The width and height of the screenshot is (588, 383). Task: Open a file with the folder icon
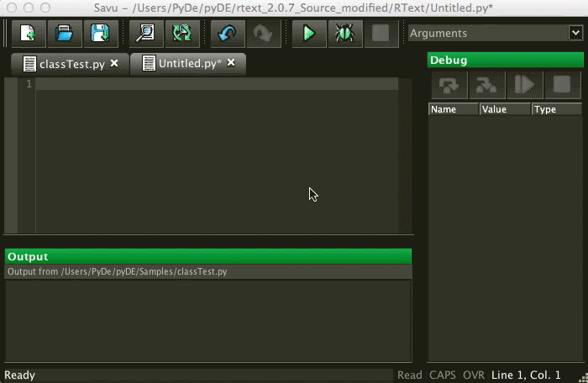(64, 34)
